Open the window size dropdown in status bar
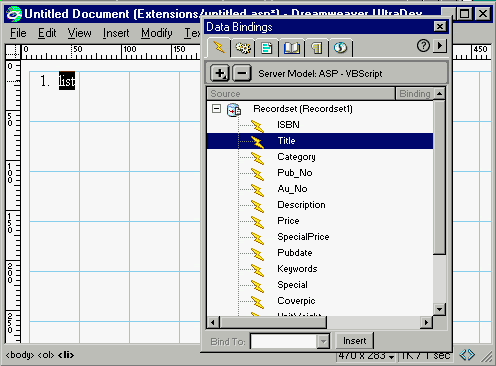The height and width of the screenshot is (366, 496). (391, 357)
